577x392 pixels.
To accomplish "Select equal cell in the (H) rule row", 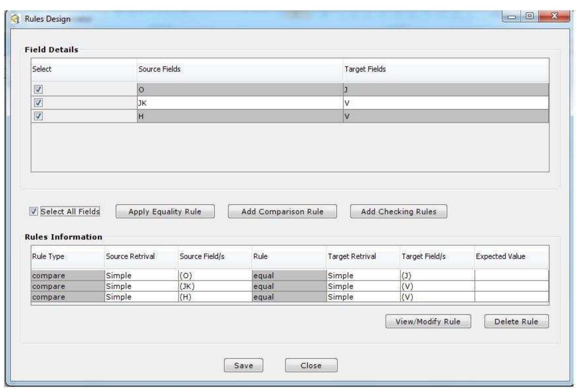I will tap(289, 297).
